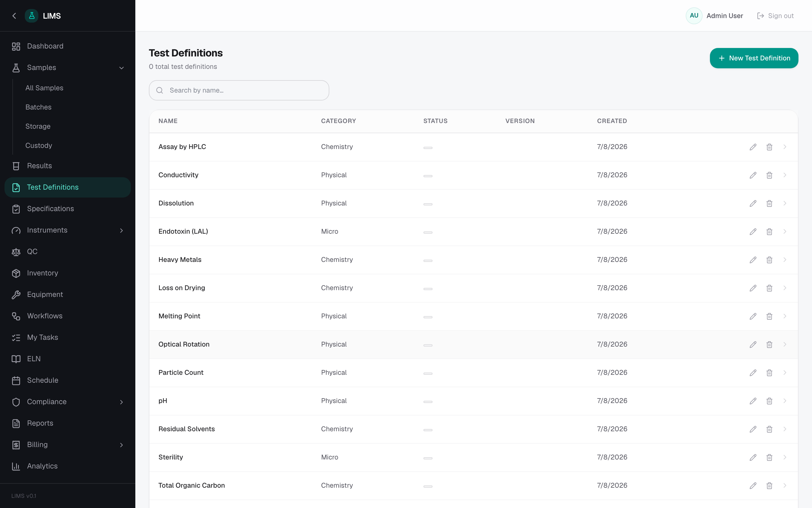Select the Particle Count row name
Screen dimensions: 812x508
(181, 373)
